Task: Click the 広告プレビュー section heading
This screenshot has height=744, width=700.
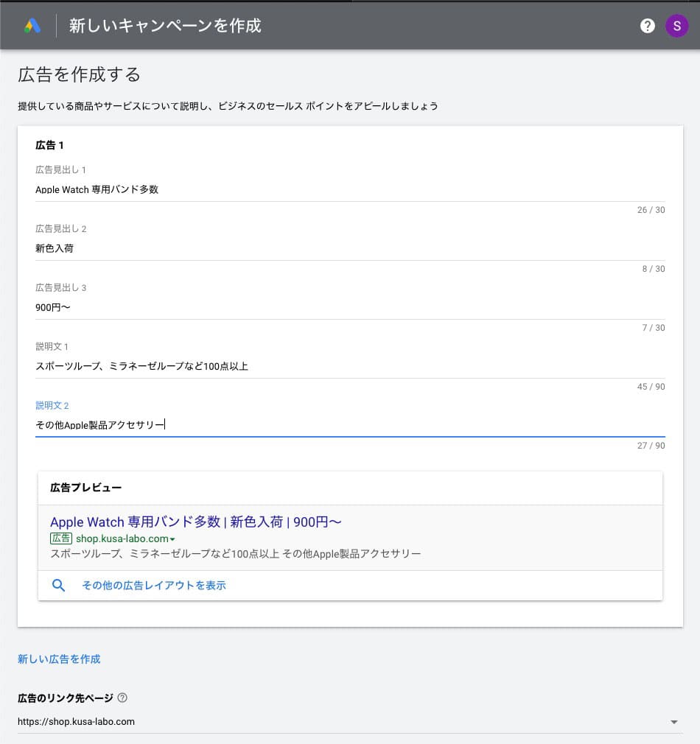Action: [x=86, y=488]
